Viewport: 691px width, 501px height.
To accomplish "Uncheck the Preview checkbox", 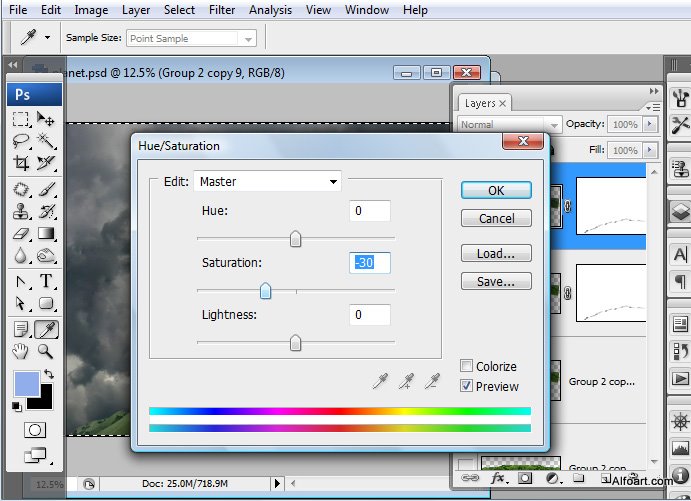I will pyautogui.click(x=467, y=386).
